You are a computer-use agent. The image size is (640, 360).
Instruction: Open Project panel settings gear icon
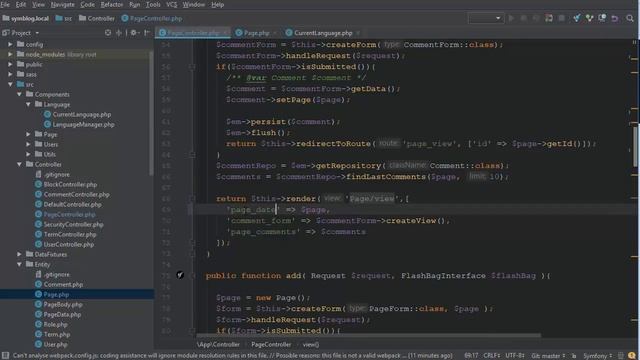(133, 33)
